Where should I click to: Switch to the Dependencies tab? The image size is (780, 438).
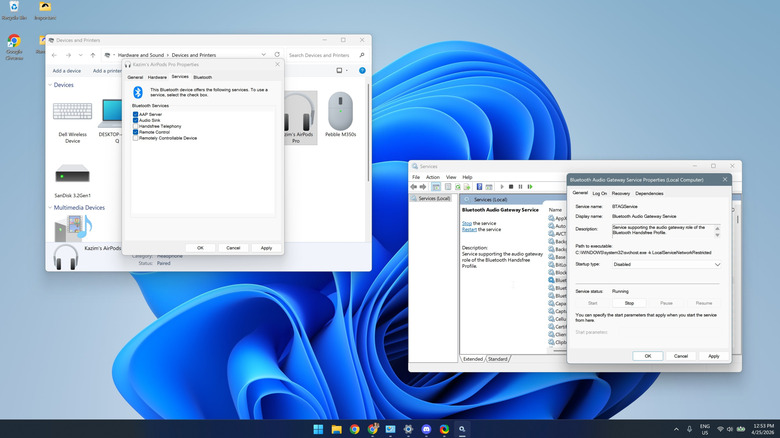[649, 193]
